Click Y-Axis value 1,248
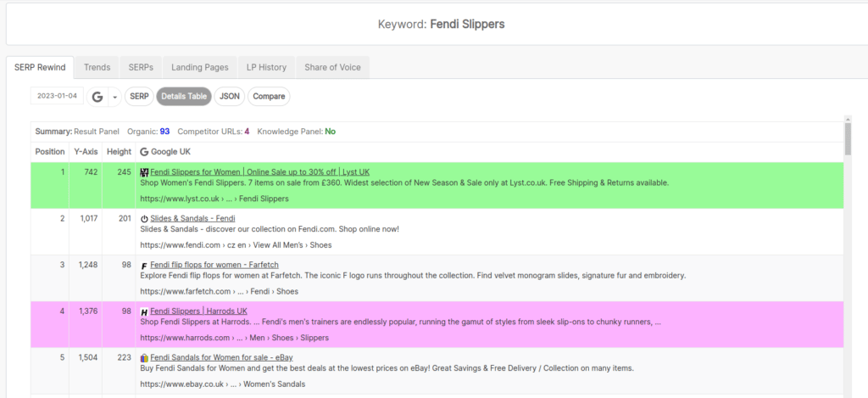Screen dimensions: 868x398 88,265
